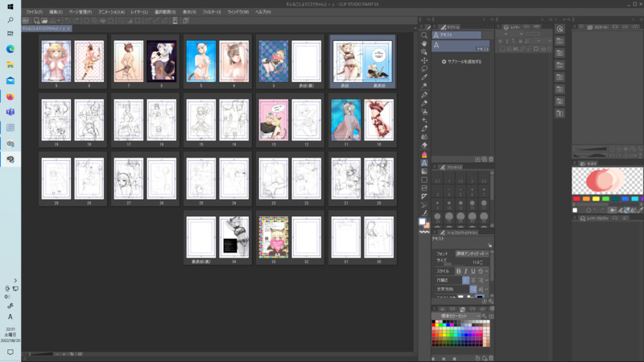Screen dimensions: 644x362
Task: Open the 編集 (Edit) menu
Action: (56, 12)
